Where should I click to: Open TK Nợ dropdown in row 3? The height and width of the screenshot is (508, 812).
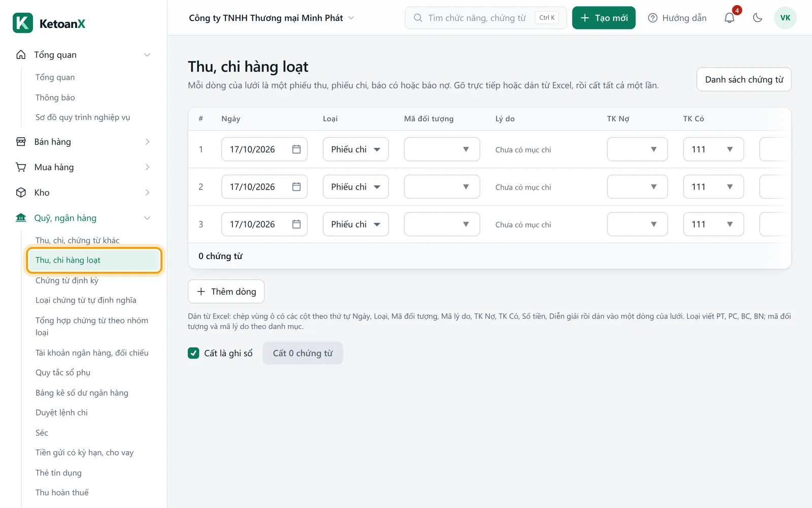(x=637, y=224)
